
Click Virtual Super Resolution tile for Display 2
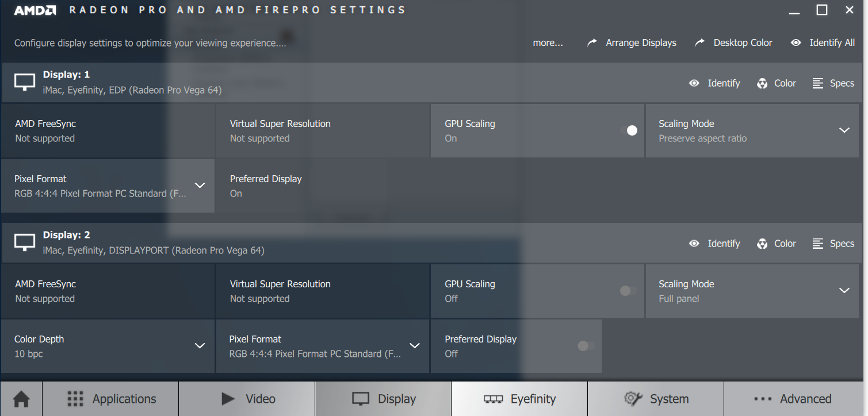pyautogui.click(x=323, y=291)
